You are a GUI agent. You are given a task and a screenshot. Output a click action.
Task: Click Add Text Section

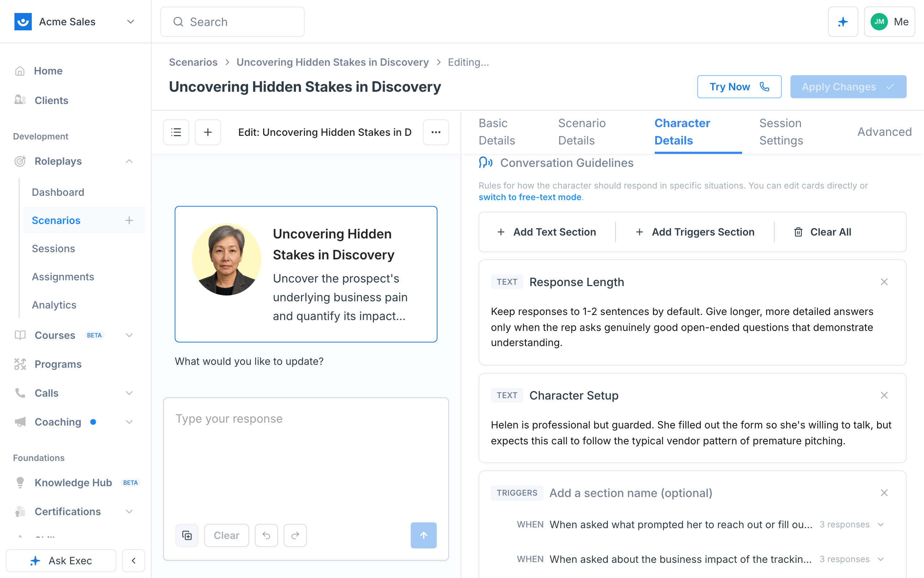(x=546, y=232)
